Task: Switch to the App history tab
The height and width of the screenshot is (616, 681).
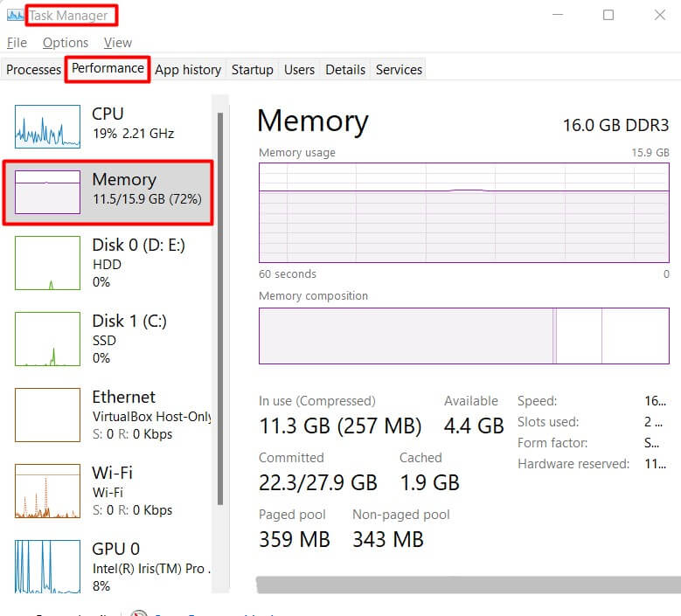Action: click(188, 69)
